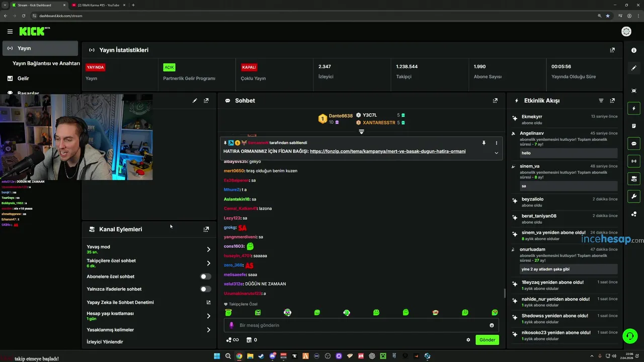The height and width of the screenshot is (362, 644).
Task: Open Yapay Zeka ile Sohbet Denetimi external icon
Action: [x=208, y=302]
